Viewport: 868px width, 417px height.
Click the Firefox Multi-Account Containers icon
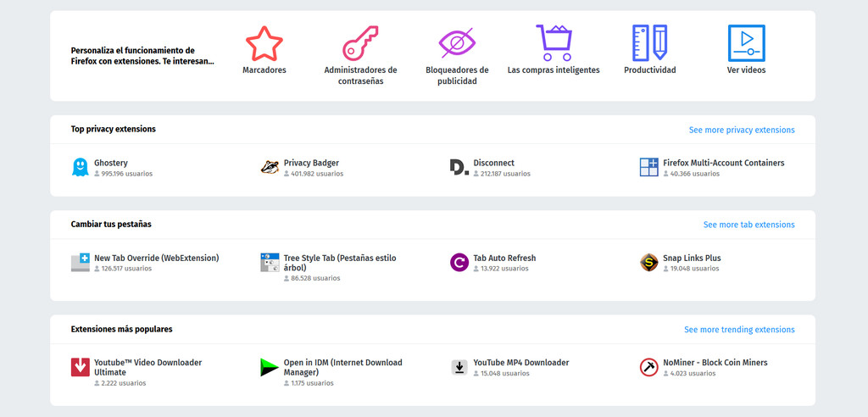coord(648,167)
